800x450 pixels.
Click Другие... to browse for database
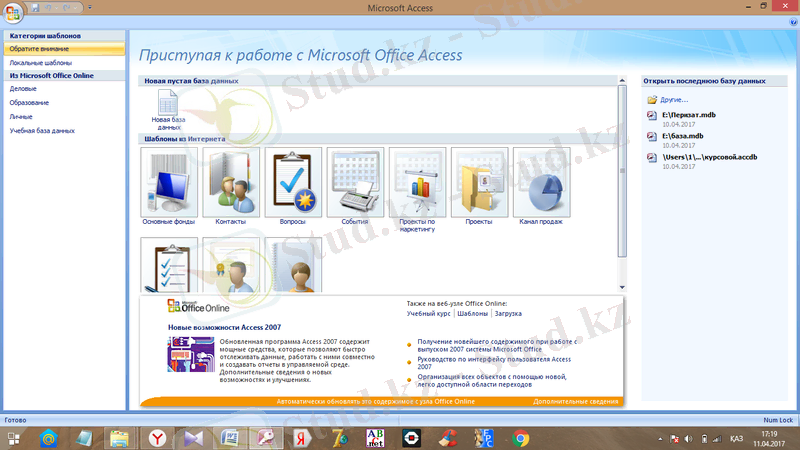click(674, 100)
